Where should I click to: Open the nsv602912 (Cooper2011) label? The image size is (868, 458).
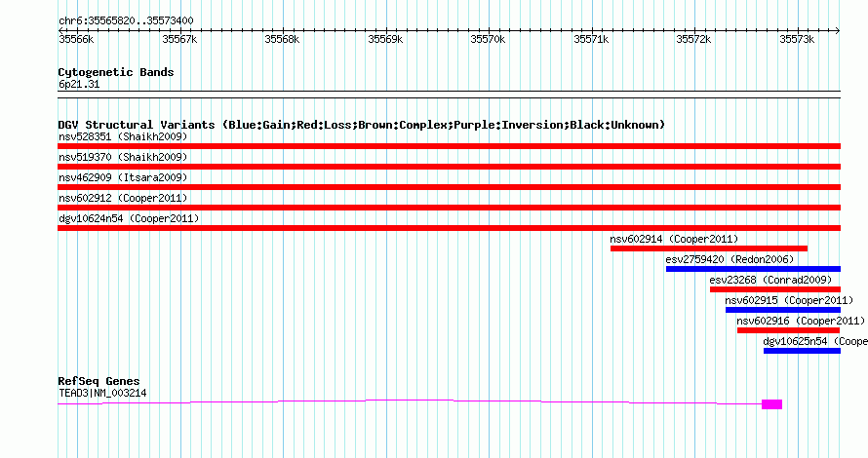123,198
